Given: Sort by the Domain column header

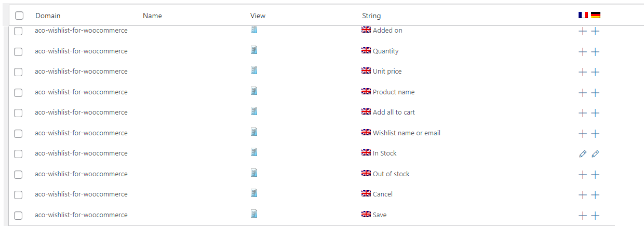Looking at the screenshot, I should (x=48, y=16).
